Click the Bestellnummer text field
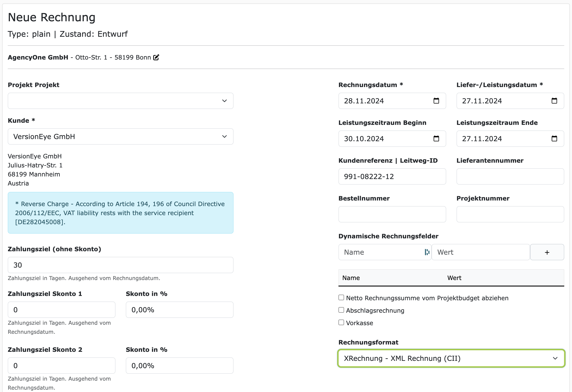This screenshot has width=572, height=392. (x=392, y=214)
